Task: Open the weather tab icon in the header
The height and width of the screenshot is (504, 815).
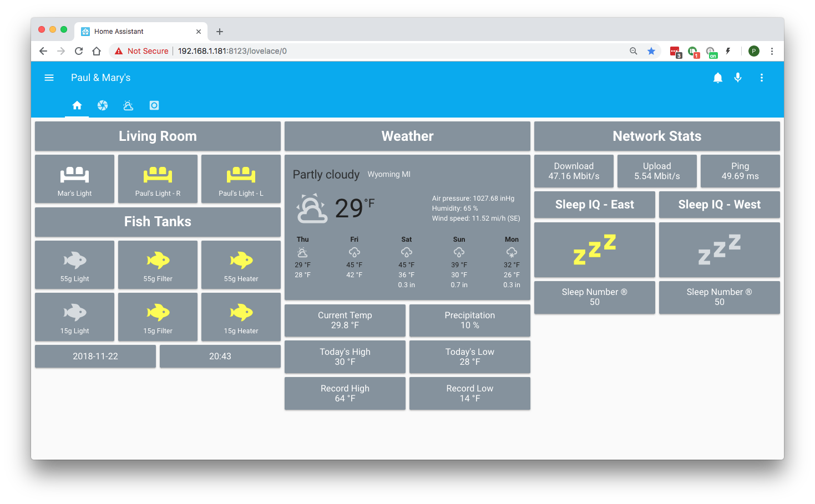Action: [x=128, y=105]
